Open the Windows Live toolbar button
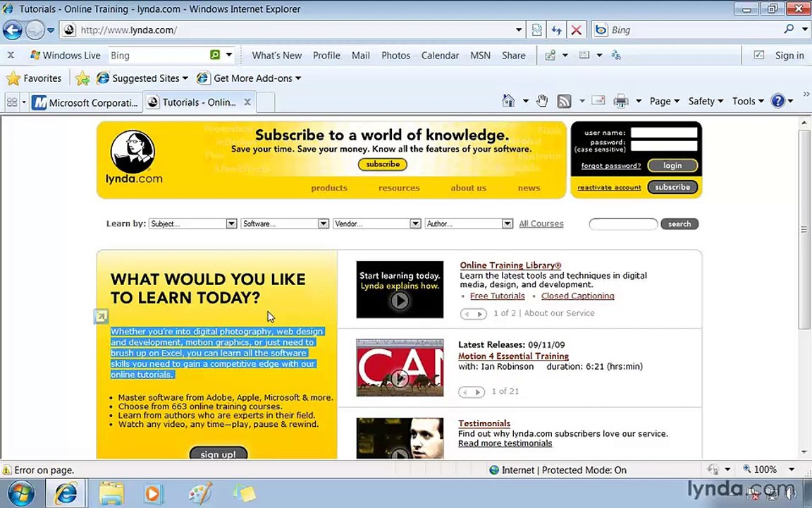Image resolution: width=812 pixels, height=508 pixels. (66, 55)
